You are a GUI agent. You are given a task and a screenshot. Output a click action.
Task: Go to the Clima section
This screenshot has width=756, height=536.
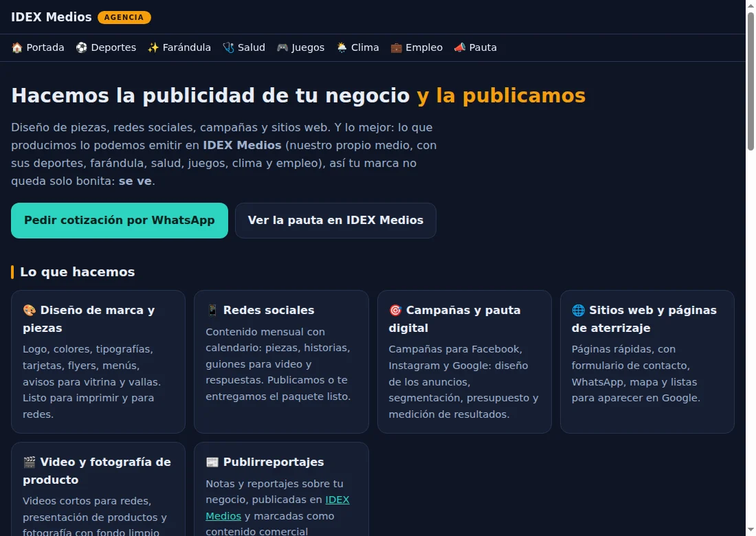pos(357,47)
